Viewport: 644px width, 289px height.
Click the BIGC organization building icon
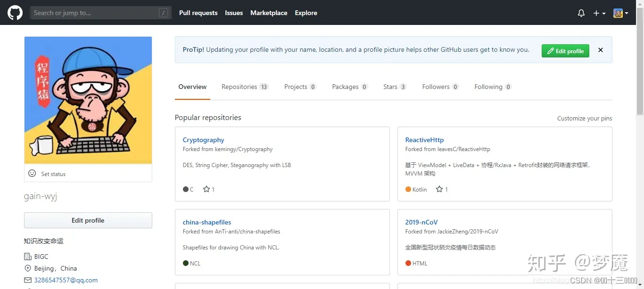[x=27, y=257]
